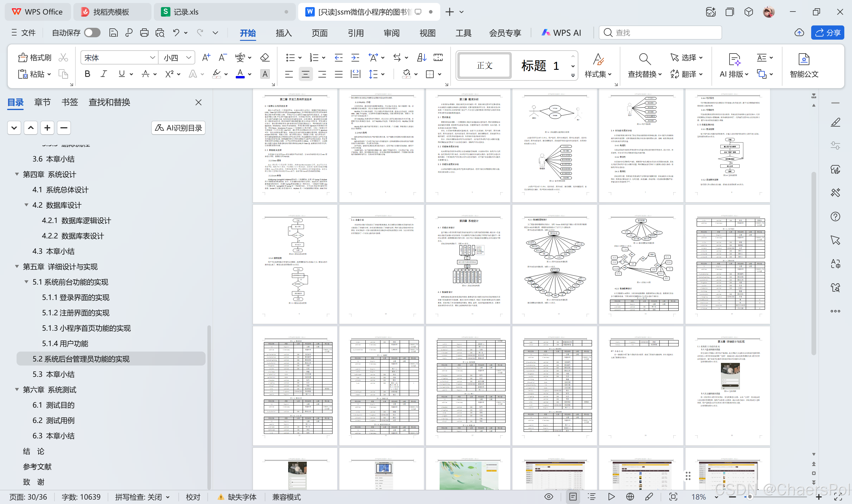This screenshot has height=504, width=852.
Task: Open the Insert (插入) ribbon tab
Action: tap(283, 33)
